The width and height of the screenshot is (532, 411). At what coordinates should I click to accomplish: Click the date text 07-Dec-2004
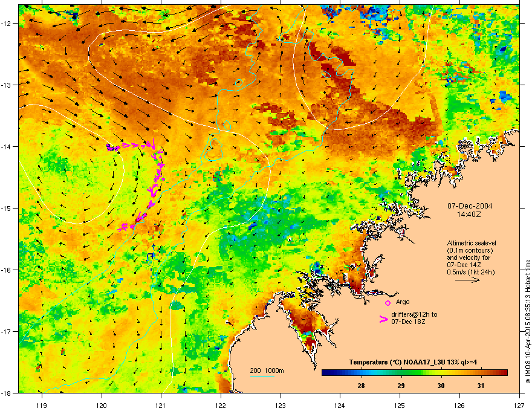(x=470, y=206)
